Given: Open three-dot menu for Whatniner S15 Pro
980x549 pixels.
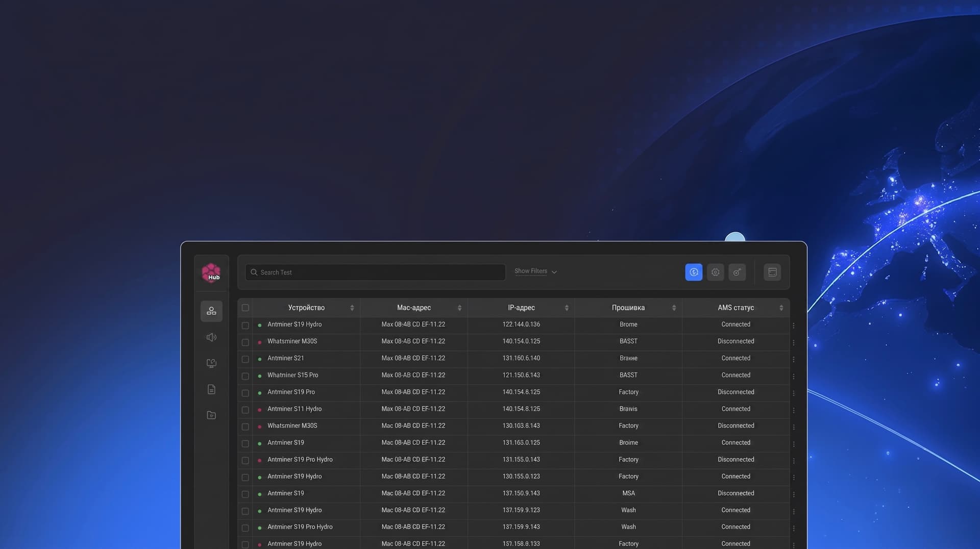Looking at the screenshot, I should pyautogui.click(x=794, y=376).
